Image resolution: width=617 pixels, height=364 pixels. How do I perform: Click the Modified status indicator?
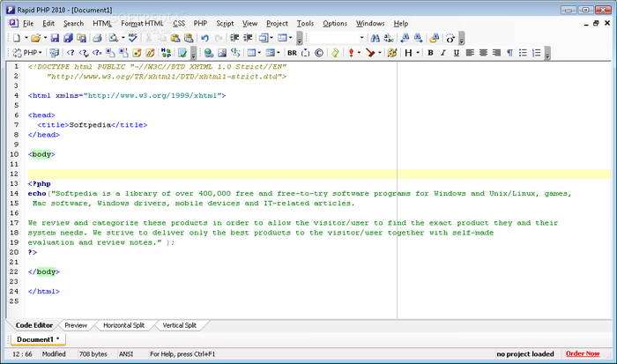(54, 354)
